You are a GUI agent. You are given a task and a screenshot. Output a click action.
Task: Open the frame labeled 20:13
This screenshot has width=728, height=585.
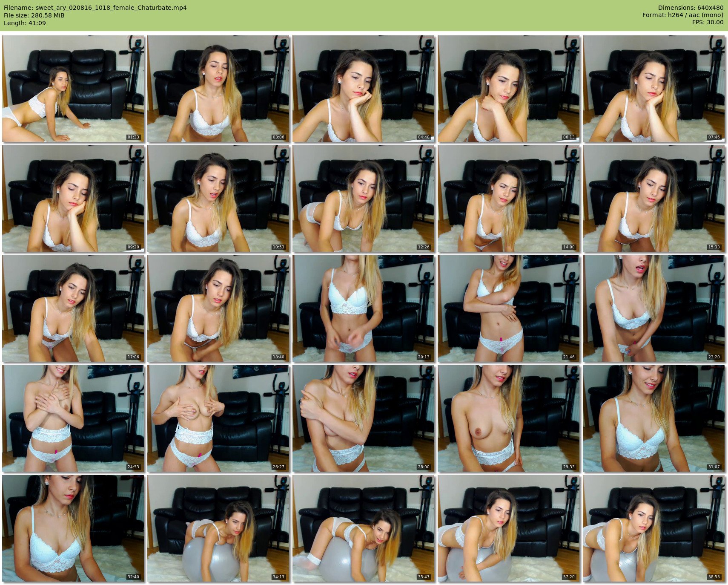coord(364,308)
